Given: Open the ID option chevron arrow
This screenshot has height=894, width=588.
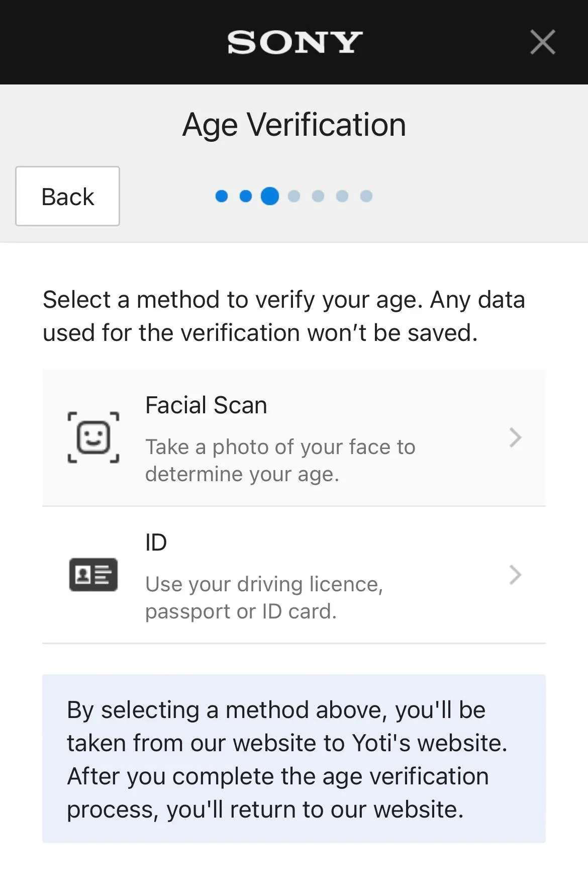Looking at the screenshot, I should [x=515, y=575].
